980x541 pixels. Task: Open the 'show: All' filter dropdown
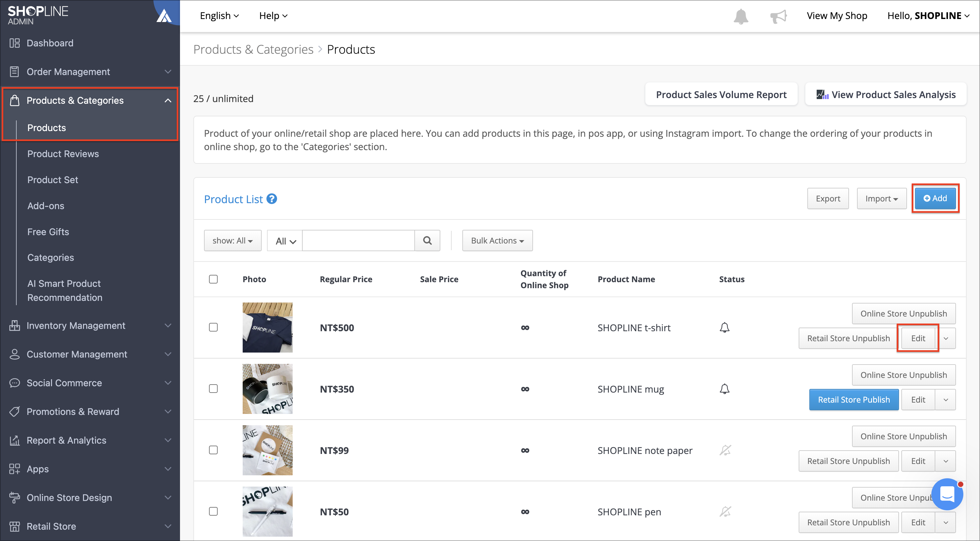coord(233,240)
